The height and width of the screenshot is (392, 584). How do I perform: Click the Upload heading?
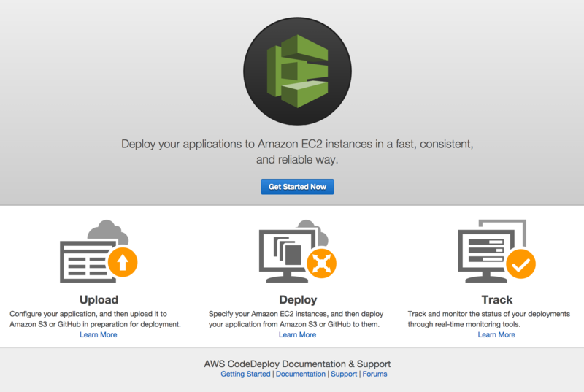99,300
